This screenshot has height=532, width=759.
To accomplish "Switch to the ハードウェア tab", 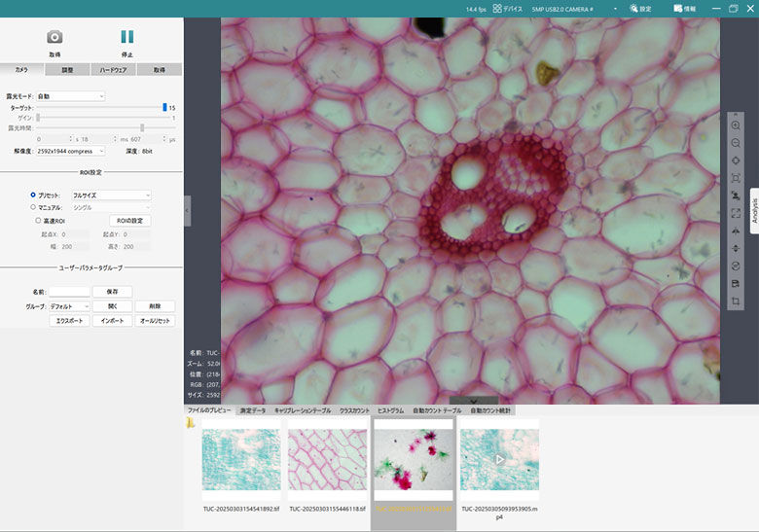I will (x=114, y=70).
